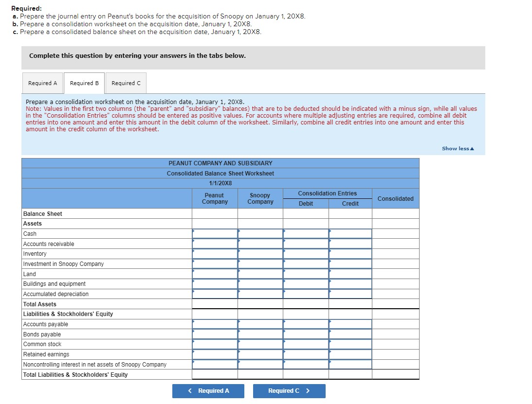Viewport: 532px width, 404px height.
Task: Select Buildings and equipment Debit cell
Action: tap(306, 284)
